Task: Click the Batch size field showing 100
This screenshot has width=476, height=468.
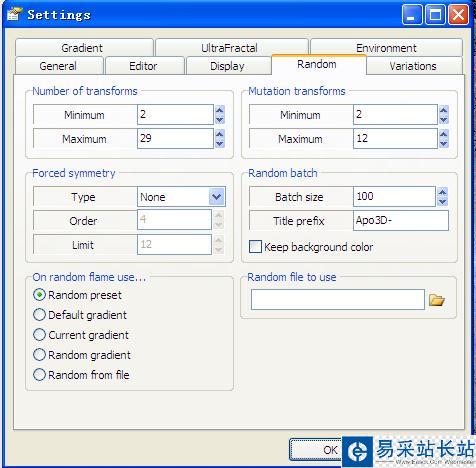Action: 394,197
